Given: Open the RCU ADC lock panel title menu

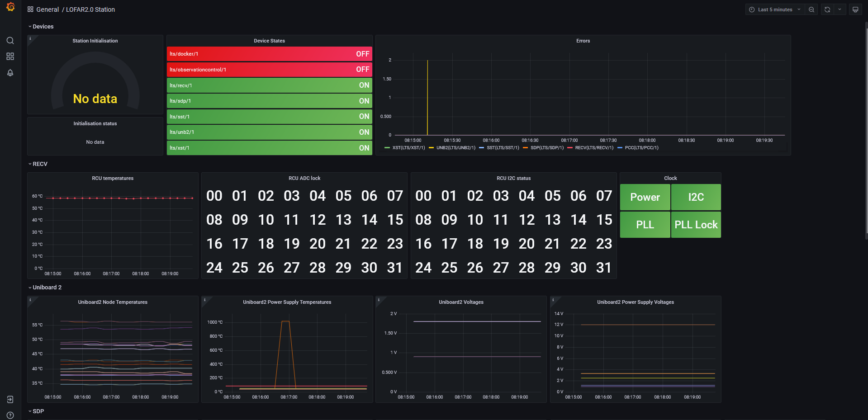Looking at the screenshot, I should (304, 178).
